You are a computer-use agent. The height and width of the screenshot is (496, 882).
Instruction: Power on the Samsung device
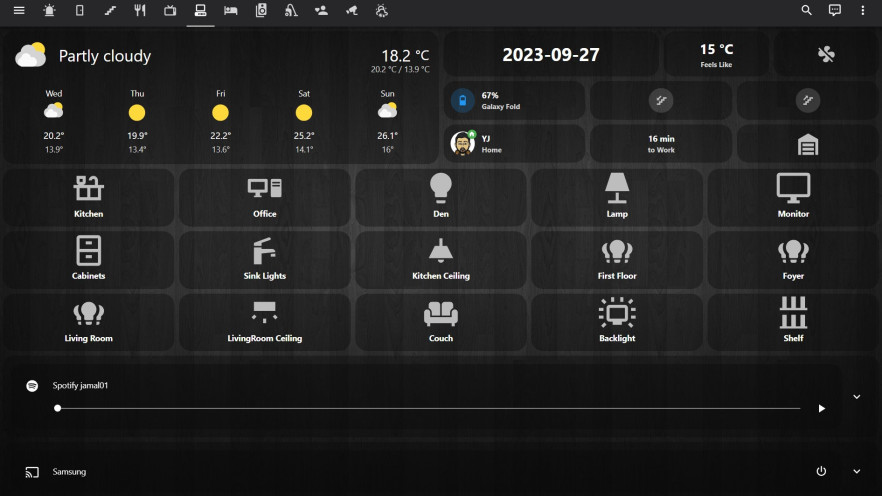tap(821, 471)
